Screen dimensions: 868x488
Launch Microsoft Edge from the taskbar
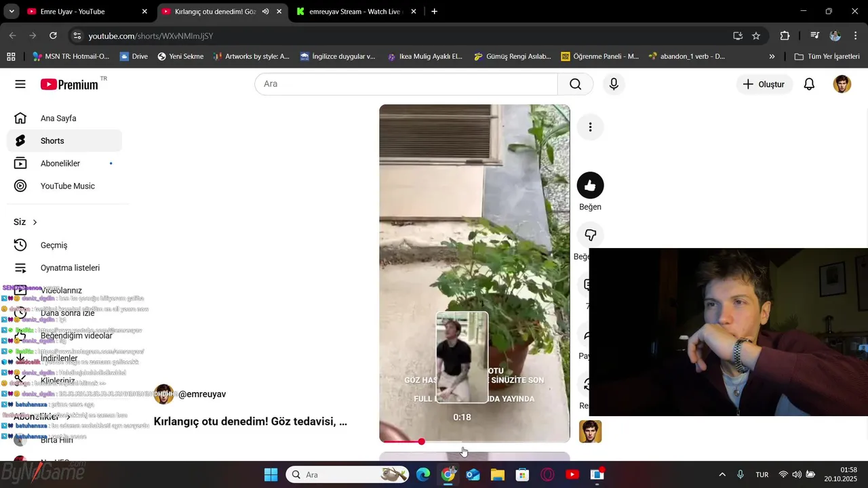point(423,474)
